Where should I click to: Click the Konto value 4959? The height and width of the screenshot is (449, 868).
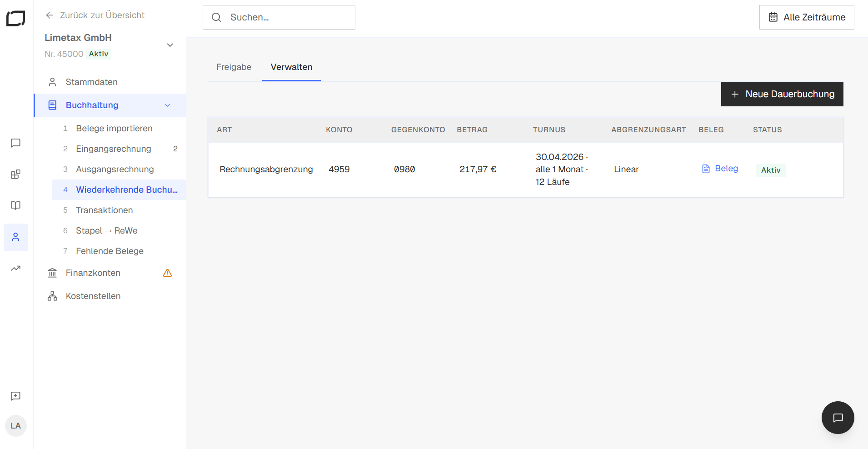339,170
